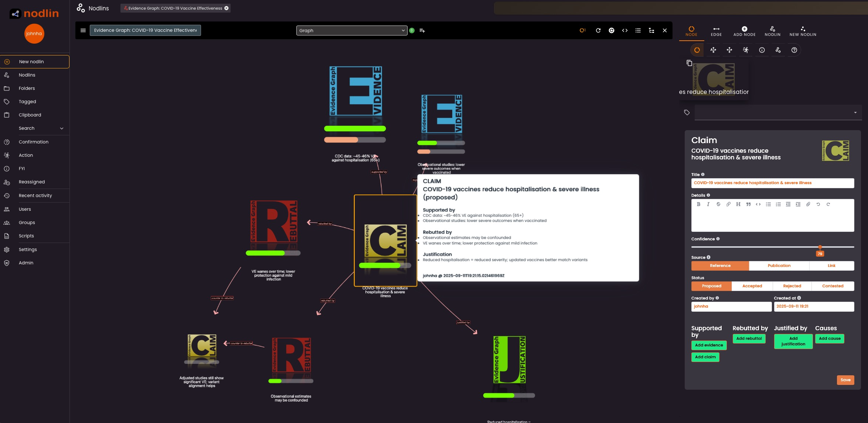Open the ADD NODE tab
The height and width of the screenshot is (423, 868).
(x=744, y=31)
